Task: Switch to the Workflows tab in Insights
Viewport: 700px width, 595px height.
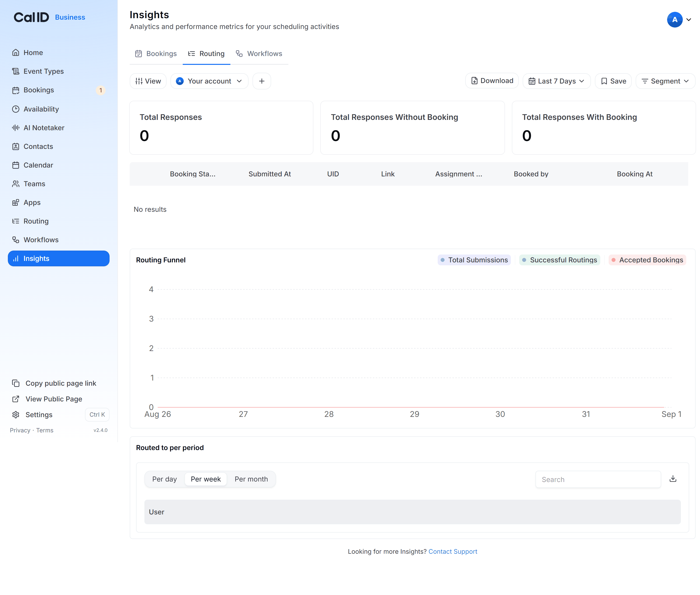Action: [259, 54]
